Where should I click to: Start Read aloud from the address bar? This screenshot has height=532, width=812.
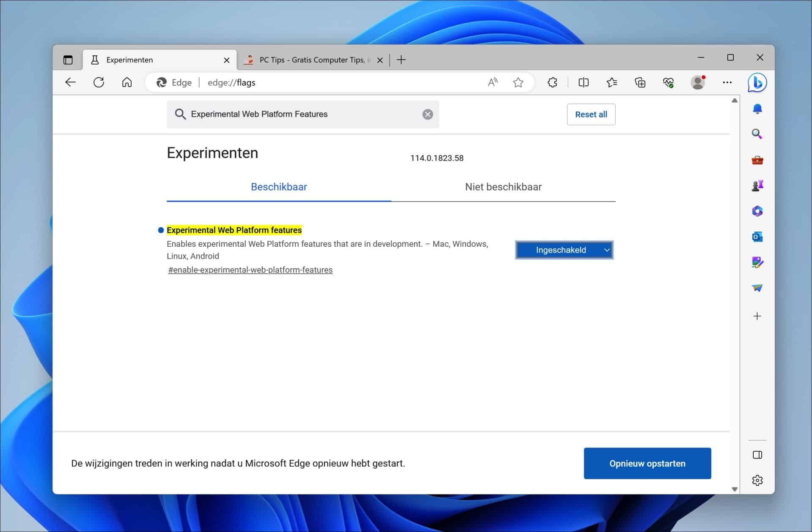point(493,82)
